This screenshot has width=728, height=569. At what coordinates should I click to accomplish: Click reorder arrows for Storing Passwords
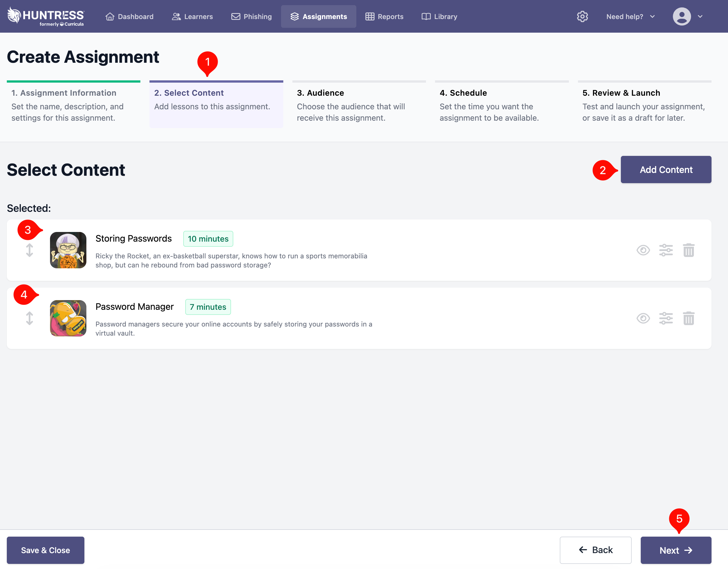coord(29,250)
